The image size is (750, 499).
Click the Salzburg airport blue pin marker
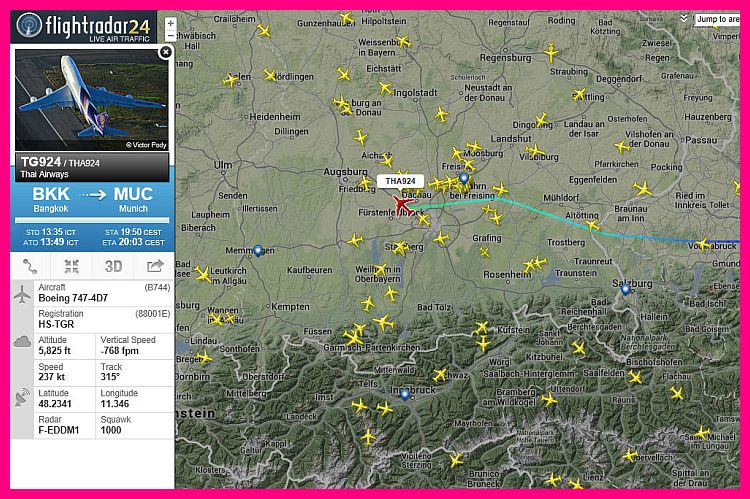click(x=626, y=289)
